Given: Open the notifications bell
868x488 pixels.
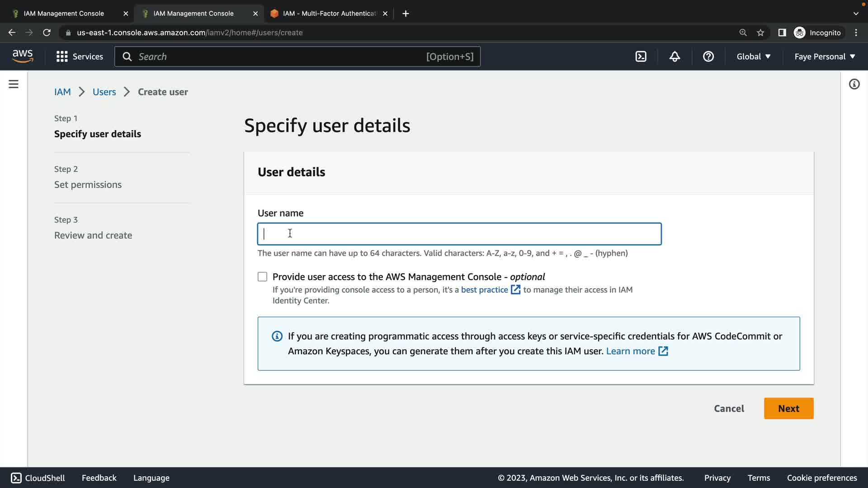Looking at the screenshot, I should [675, 56].
